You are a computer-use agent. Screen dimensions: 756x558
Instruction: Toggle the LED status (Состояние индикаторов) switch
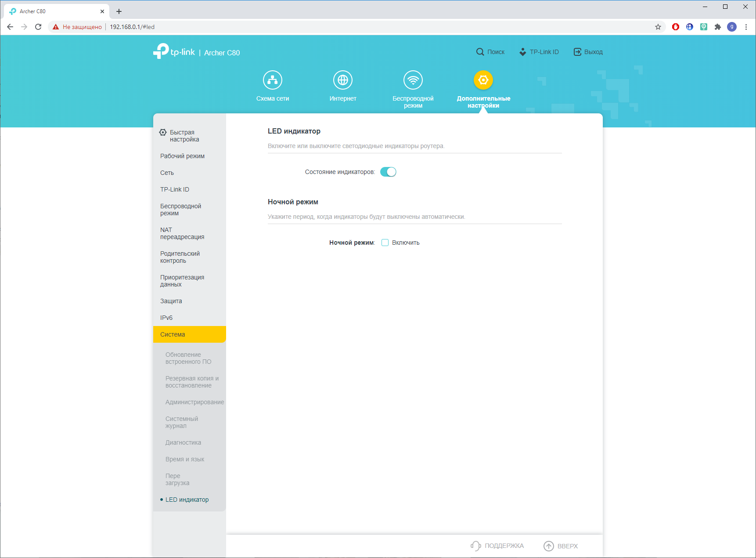(388, 172)
